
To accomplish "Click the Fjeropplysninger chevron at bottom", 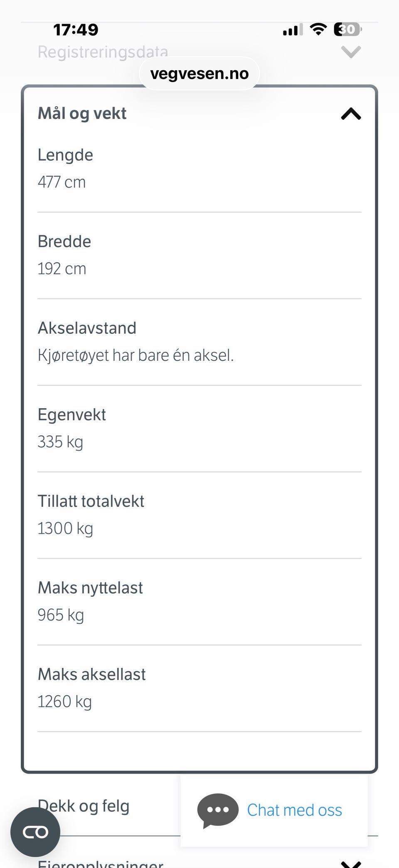I will point(351,863).
